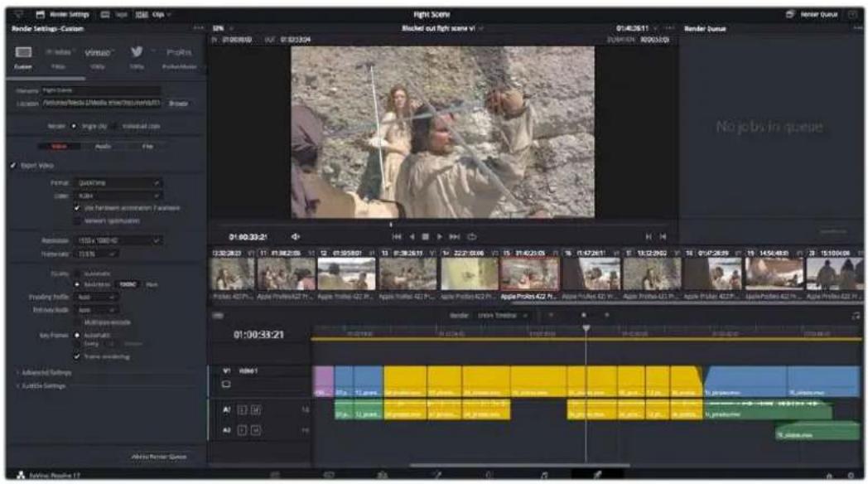The width and height of the screenshot is (868, 484).
Task: Solo audio track A1
Action: tap(242, 409)
